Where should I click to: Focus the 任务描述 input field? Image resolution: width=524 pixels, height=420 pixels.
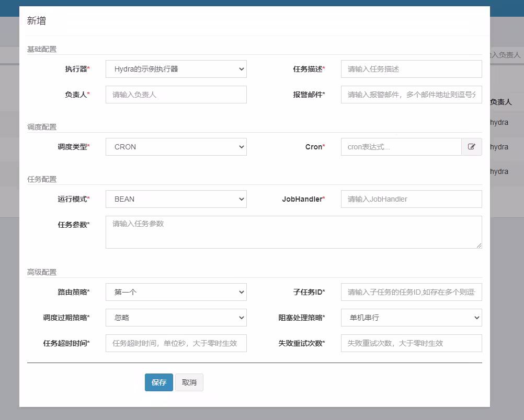(411, 69)
